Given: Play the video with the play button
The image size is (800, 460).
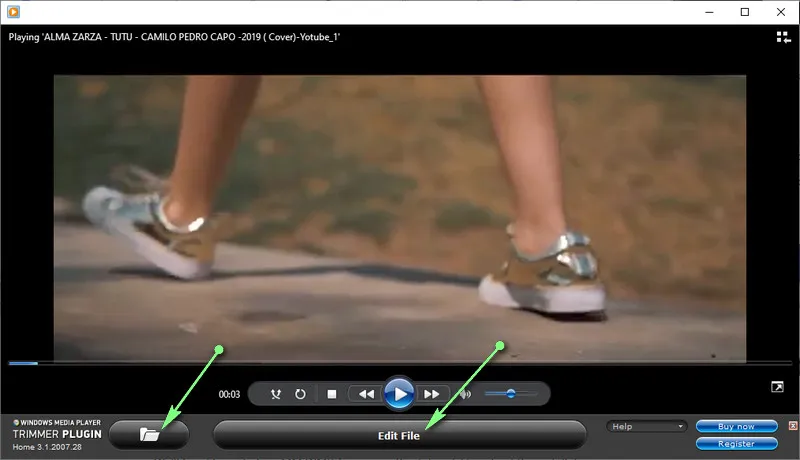Looking at the screenshot, I should pyautogui.click(x=399, y=394).
